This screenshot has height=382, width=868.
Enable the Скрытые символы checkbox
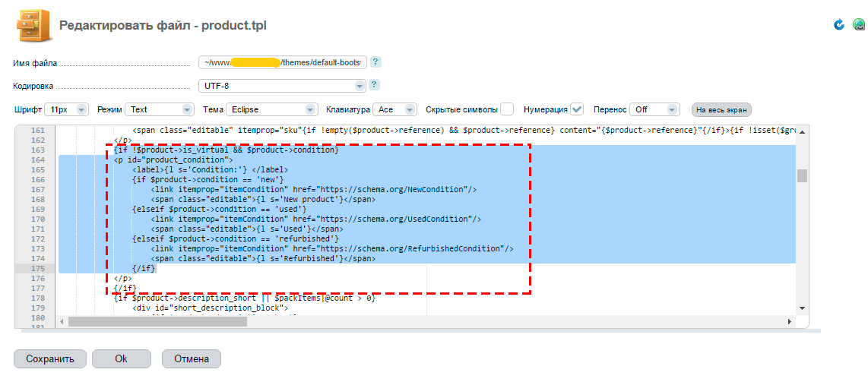point(507,109)
